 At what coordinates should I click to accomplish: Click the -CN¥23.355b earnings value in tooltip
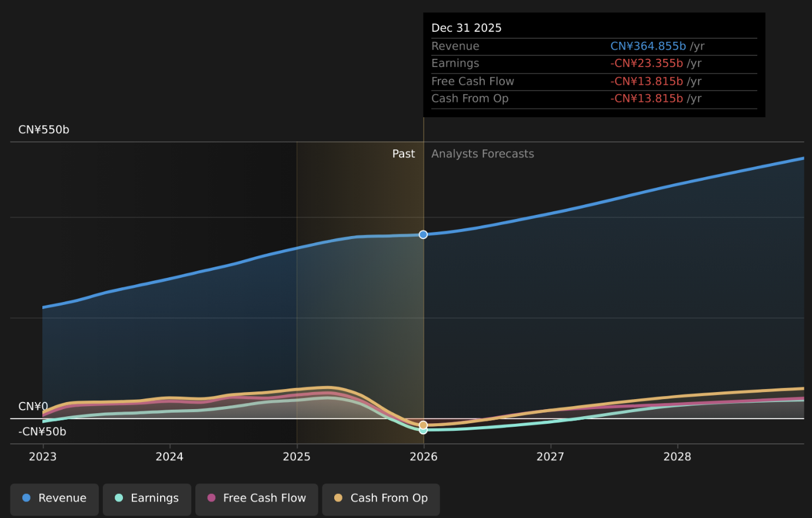click(x=647, y=64)
